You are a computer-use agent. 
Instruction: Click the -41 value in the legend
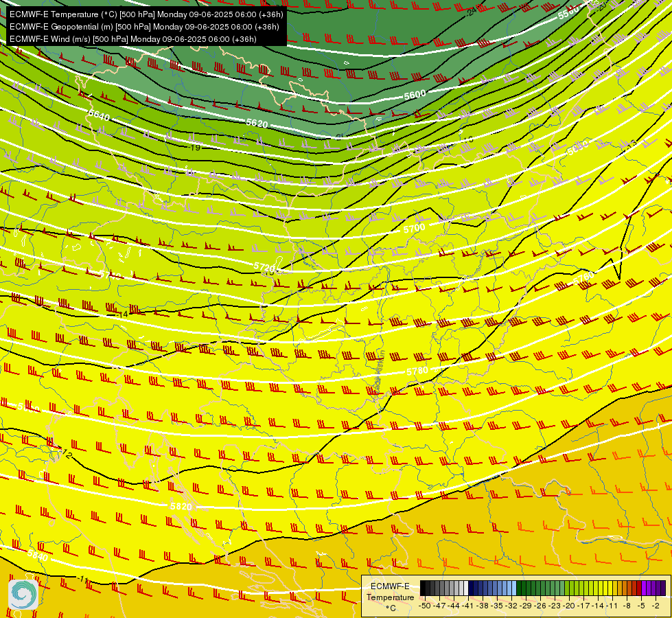[467, 606]
